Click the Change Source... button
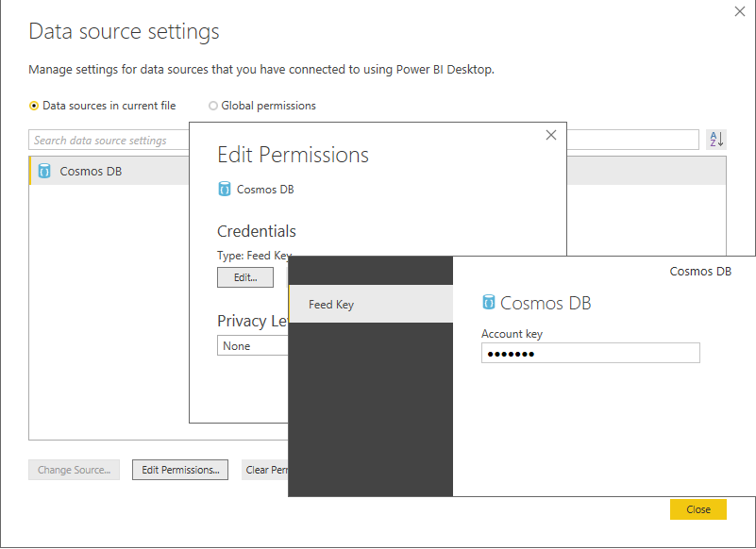The image size is (756, 549). click(75, 470)
